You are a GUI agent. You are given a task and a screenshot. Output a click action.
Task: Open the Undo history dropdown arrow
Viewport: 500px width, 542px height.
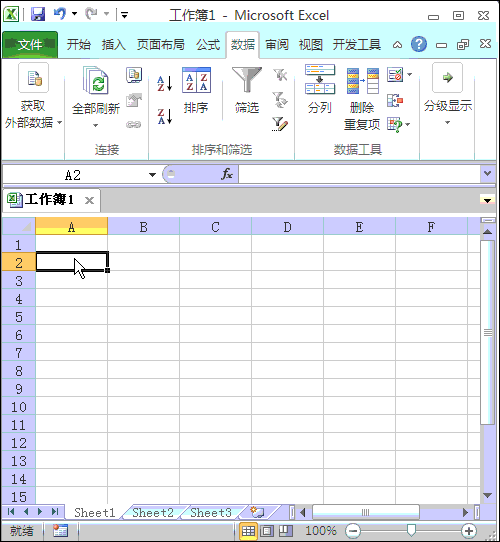click(74, 14)
